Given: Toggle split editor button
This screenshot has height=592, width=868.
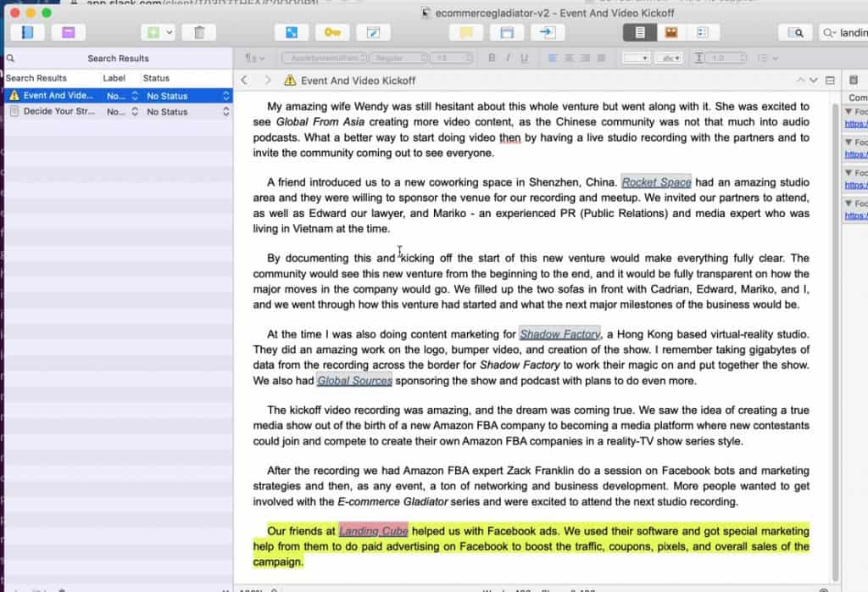Looking at the screenshot, I should [830, 81].
